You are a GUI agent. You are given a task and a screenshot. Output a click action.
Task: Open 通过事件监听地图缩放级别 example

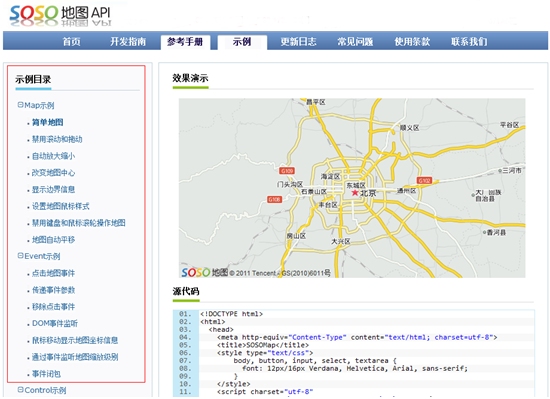tap(75, 357)
